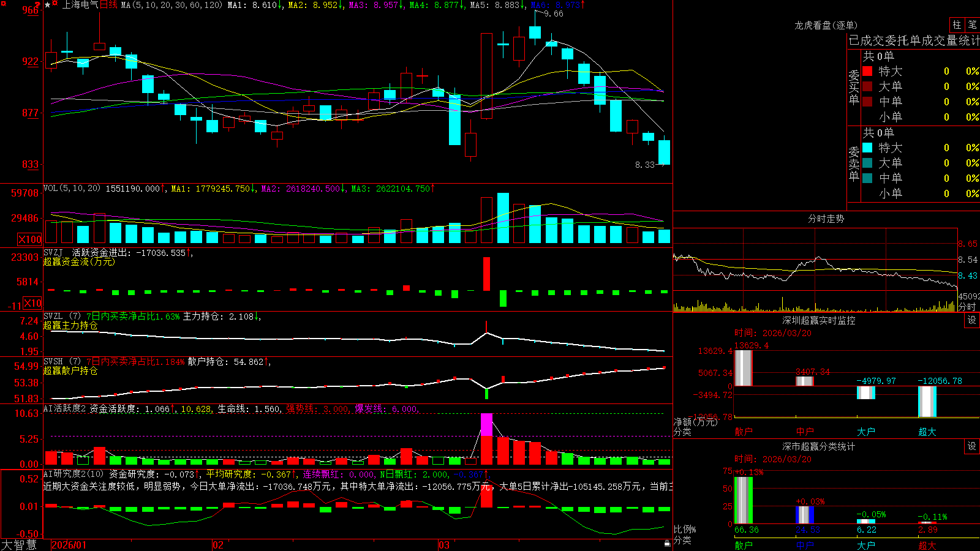Click the 委卖单 vertical label
The width and height of the screenshot is (980, 551).
(x=854, y=163)
